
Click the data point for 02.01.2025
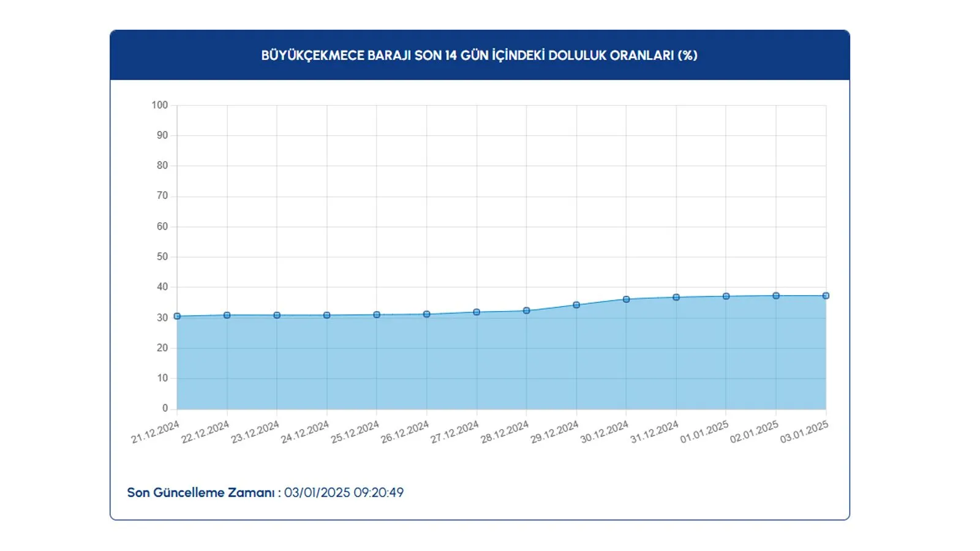(776, 296)
